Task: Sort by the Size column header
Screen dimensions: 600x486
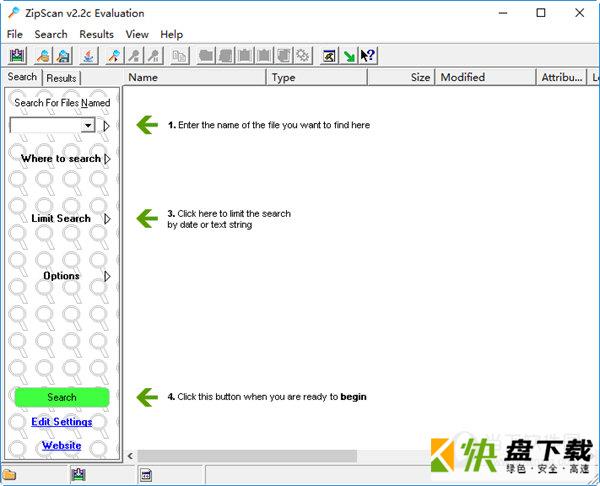Action: click(401, 77)
